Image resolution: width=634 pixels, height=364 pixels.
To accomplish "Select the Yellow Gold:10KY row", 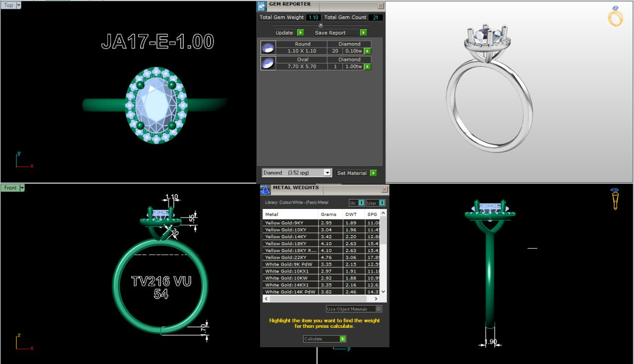I will pyautogui.click(x=322, y=230).
